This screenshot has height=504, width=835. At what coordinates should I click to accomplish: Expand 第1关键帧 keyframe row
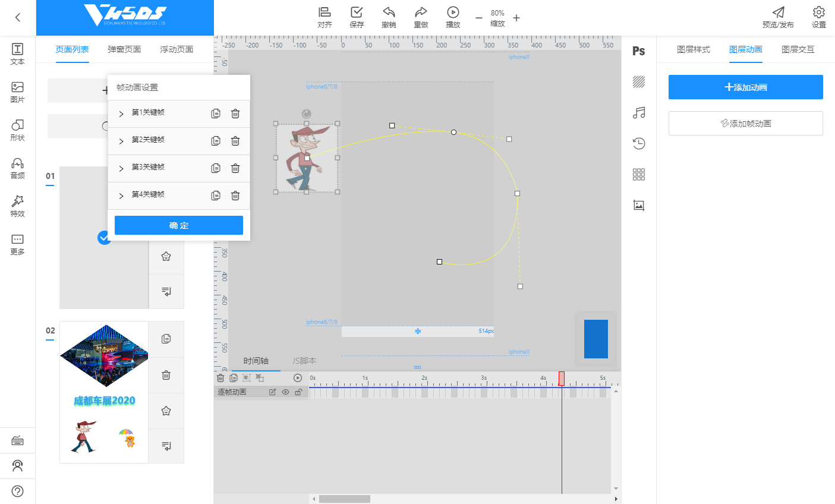coord(121,114)
